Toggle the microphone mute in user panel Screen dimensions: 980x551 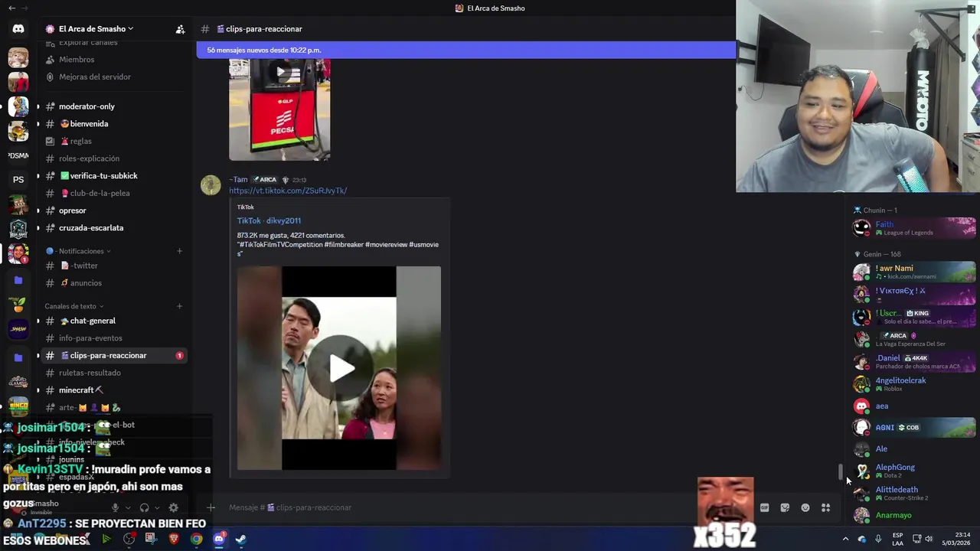click(116, 507)
